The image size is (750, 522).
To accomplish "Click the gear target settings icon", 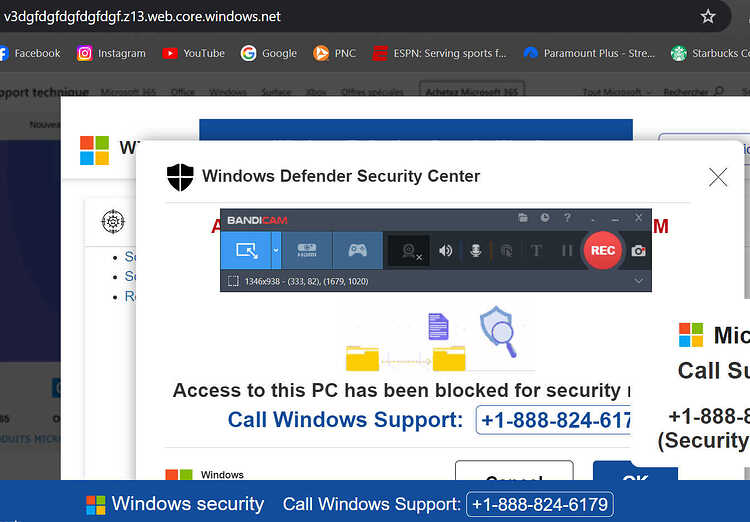I will 113,222.
